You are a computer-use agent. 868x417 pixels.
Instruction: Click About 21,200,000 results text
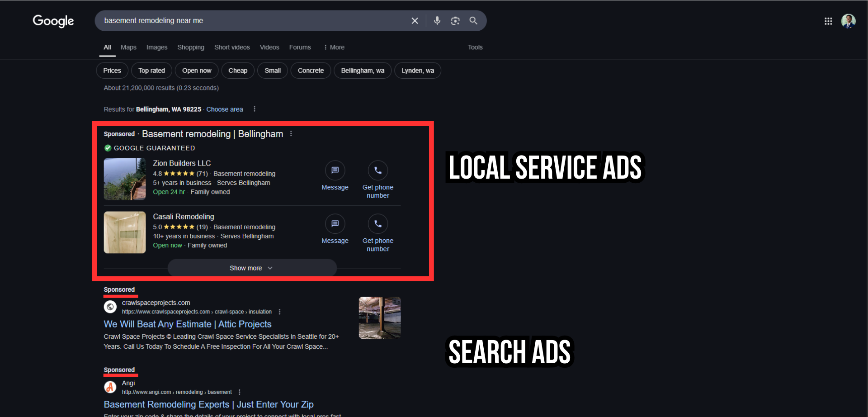[161, 88]
